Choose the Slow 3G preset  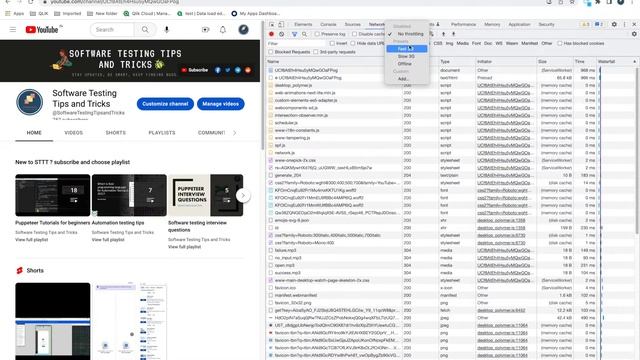[x=407, y=56]
